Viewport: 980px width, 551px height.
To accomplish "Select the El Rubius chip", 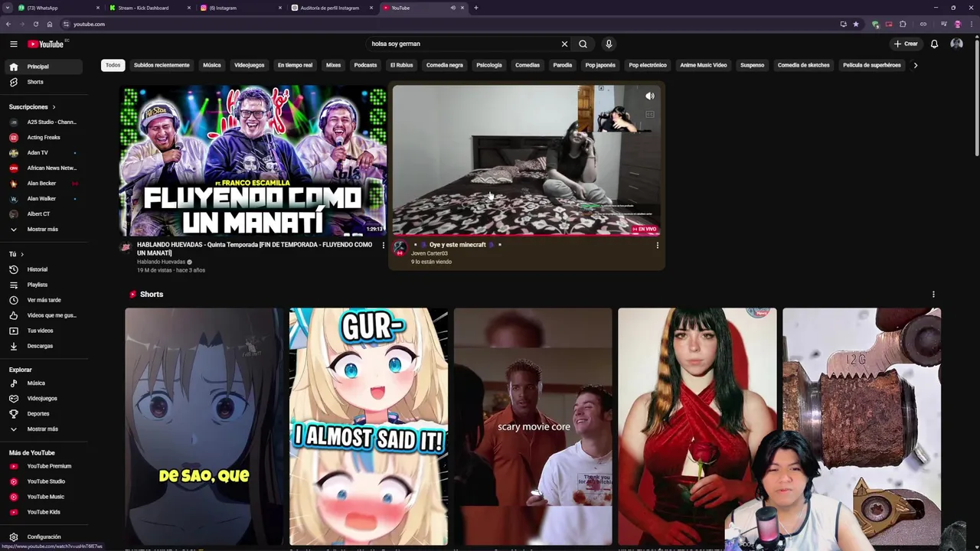I will click(402, 65).
